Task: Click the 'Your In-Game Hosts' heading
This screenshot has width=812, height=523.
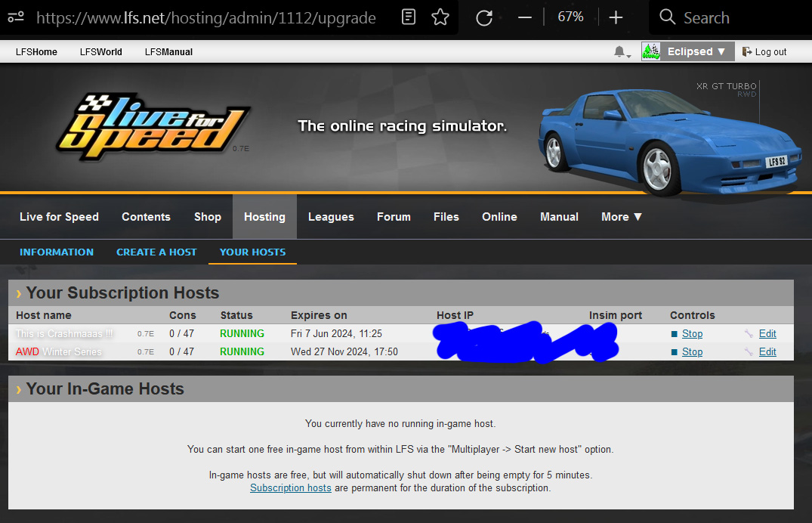Action: tap(105, 388)
